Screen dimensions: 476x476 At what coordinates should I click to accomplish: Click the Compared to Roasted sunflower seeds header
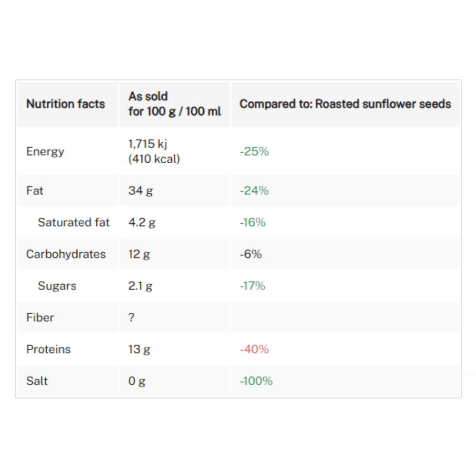[345, 104]
